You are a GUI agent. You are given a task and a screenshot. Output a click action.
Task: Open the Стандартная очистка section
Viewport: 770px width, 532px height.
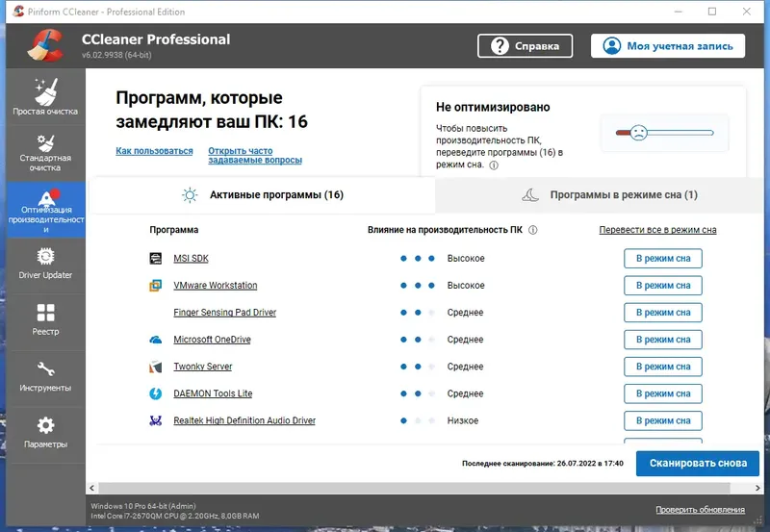pos(45,153)
